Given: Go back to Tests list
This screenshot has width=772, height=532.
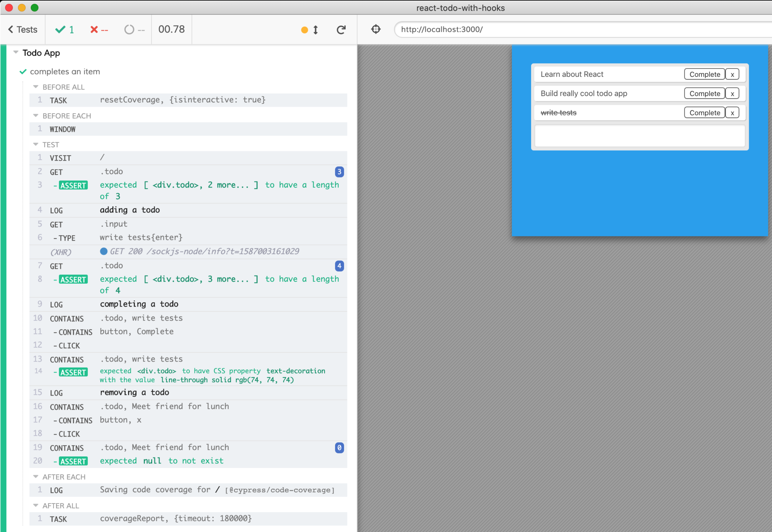Looking at the screenshot, I should (x=23, y=30).
